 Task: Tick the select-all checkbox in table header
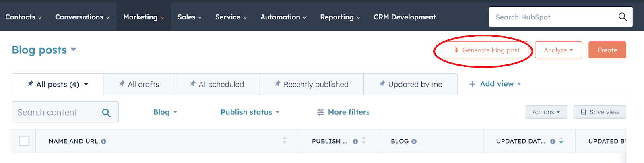[x=24, y=141]
